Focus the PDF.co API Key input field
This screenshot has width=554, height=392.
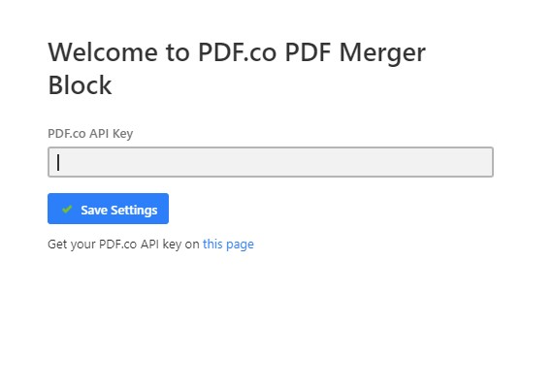pos(271,162)
